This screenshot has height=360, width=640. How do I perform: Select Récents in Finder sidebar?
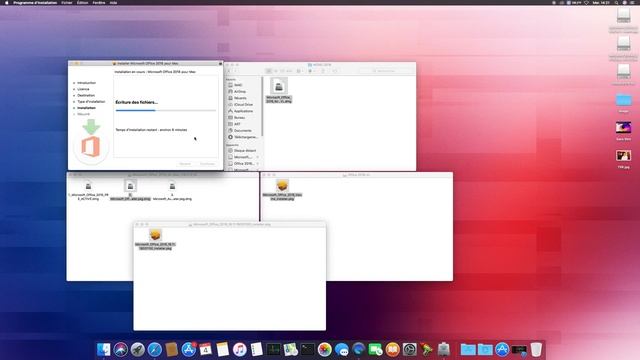pyautogui.click(x=240, y=98)
